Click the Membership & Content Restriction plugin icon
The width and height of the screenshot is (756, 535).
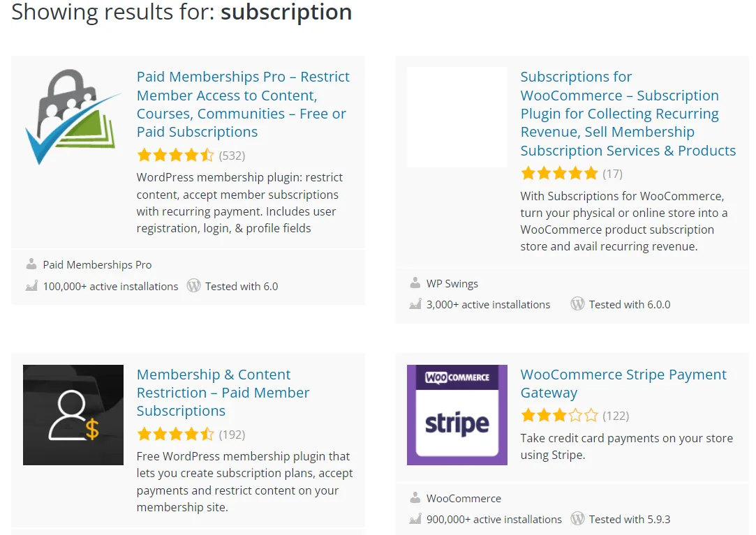(73, 415)
